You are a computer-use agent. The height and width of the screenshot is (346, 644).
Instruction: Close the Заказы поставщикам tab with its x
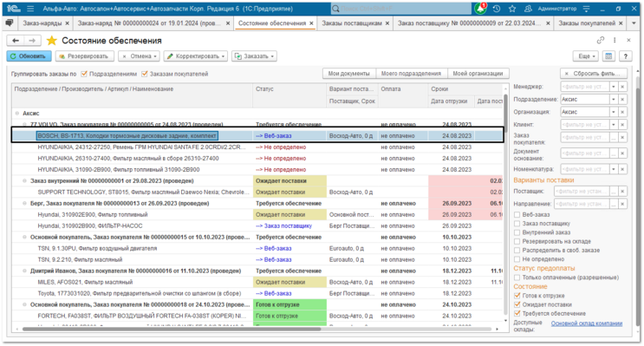tap(387, 23)
